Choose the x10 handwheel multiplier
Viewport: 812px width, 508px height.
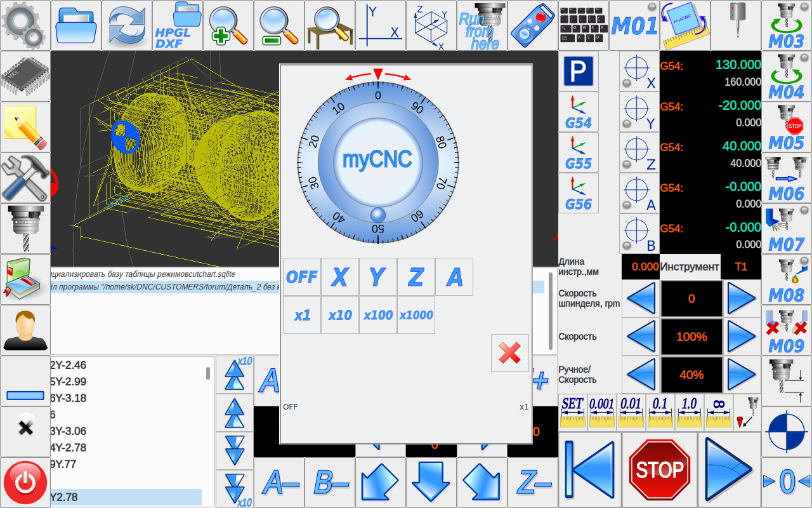coord(340,315)
